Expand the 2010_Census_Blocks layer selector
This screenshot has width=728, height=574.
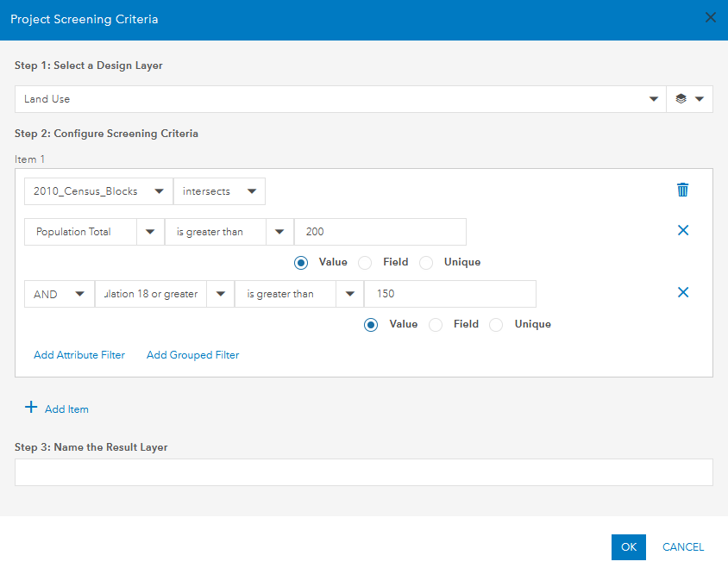click(158, 190)
